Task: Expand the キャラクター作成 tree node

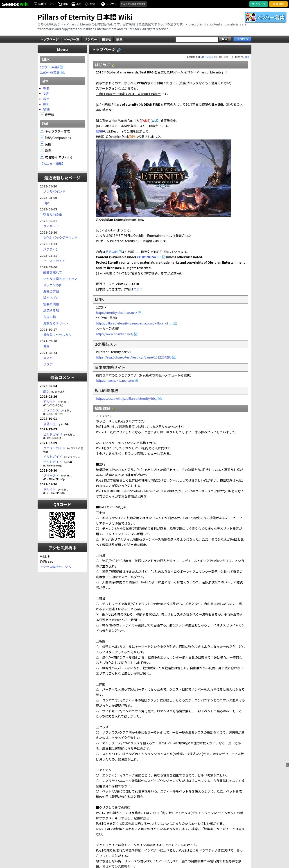Action: coord(42,131)
